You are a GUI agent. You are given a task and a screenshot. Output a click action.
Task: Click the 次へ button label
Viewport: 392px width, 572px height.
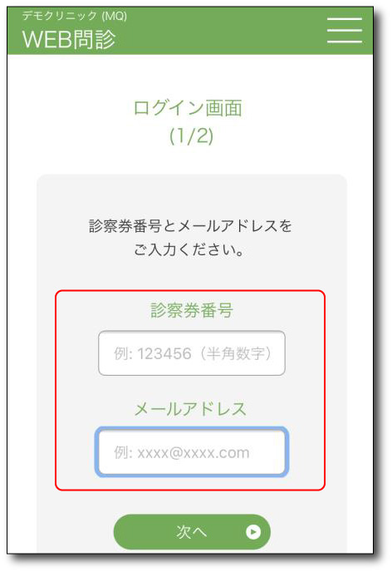[192, 532]
